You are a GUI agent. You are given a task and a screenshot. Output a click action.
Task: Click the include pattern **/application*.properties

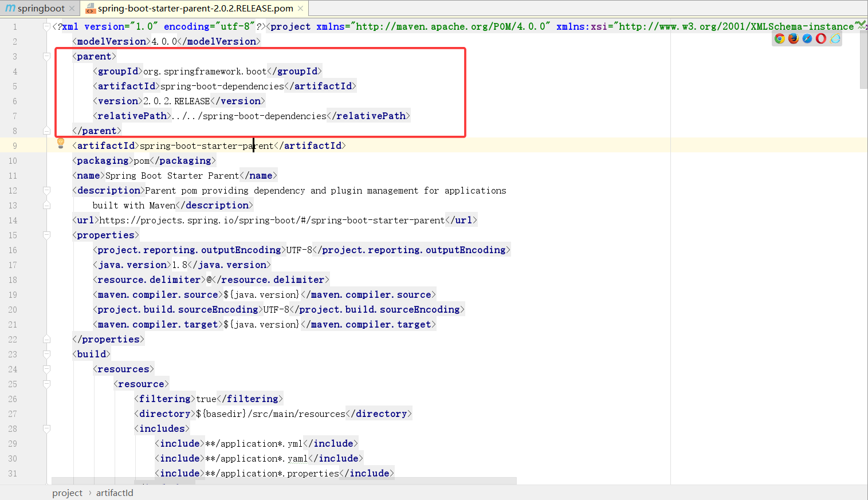[x=272, y=473]
